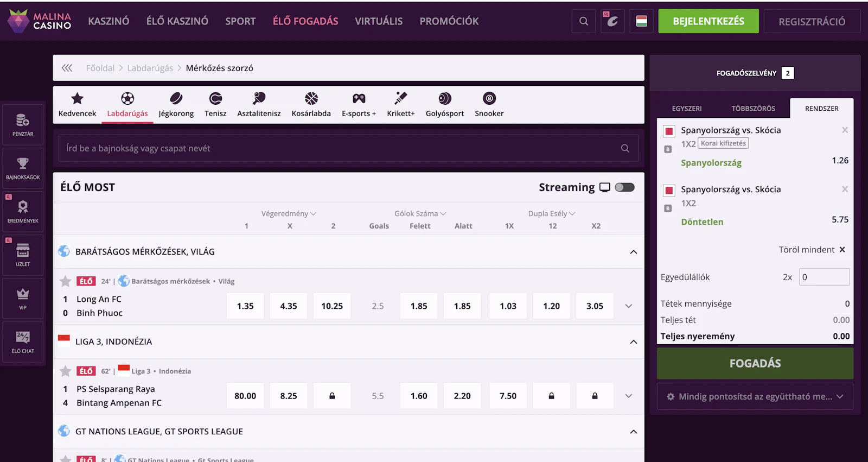The width and height of the screenshot is (868, 462).
Task: Open the Pénztár cashier sidebar icon
Action: (x=23, y=124)
